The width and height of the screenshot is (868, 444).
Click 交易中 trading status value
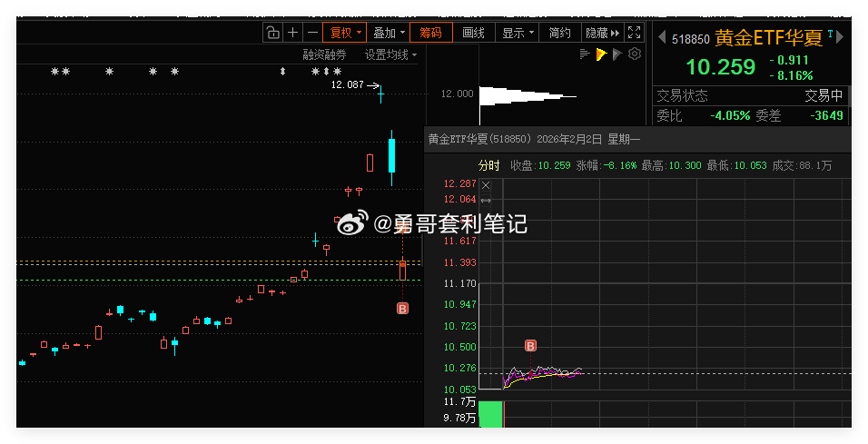pos(824,95)
